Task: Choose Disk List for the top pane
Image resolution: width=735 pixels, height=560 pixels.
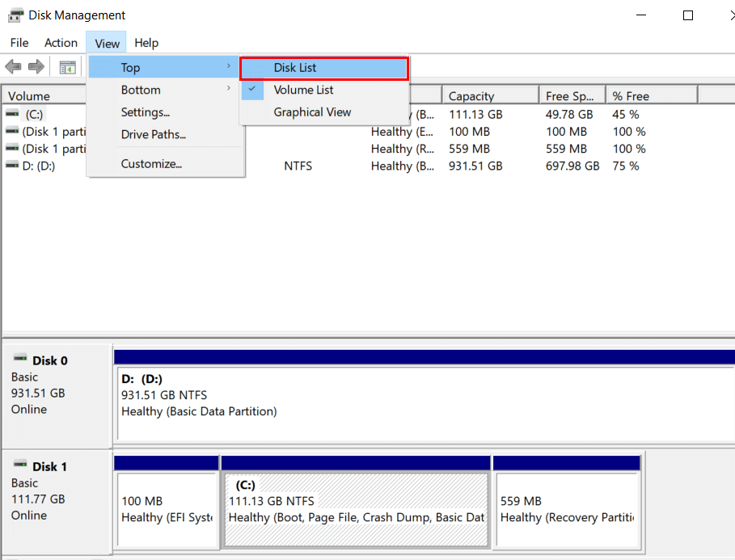Action: (x=324, y=68)
